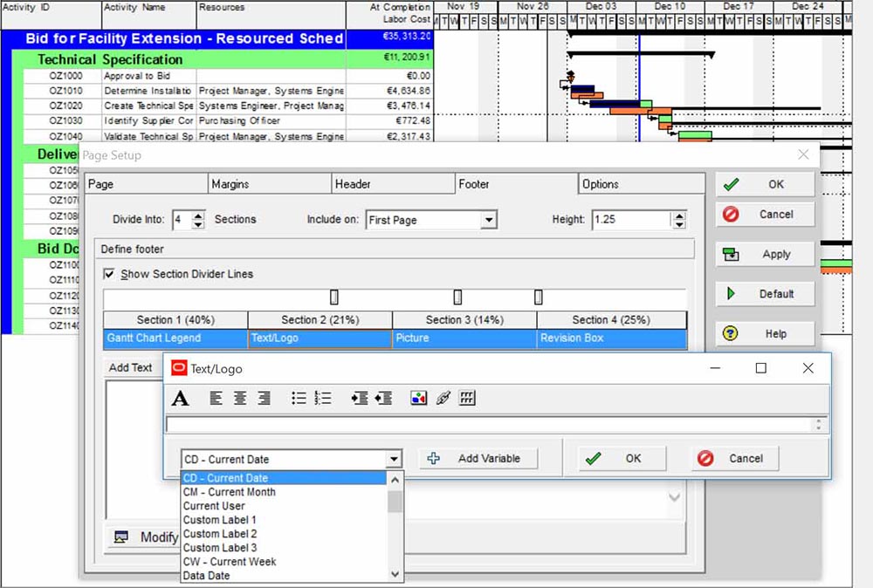Apply numbered list formatting

coord(323,399)
